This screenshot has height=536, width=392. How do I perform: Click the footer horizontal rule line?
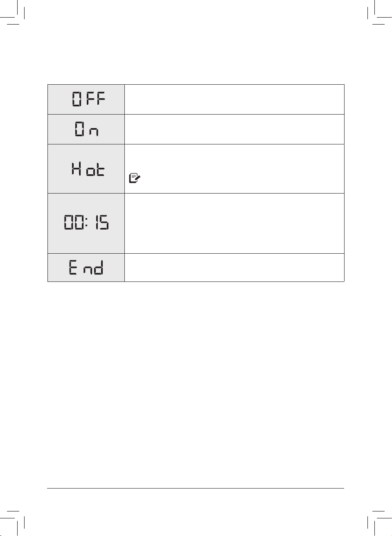pos(196,488)
